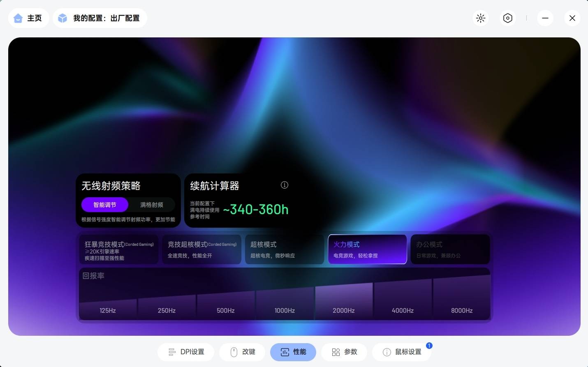The image size is (588, 367).
Task: Go to the 主页 home button
Action: coord(28,18)
